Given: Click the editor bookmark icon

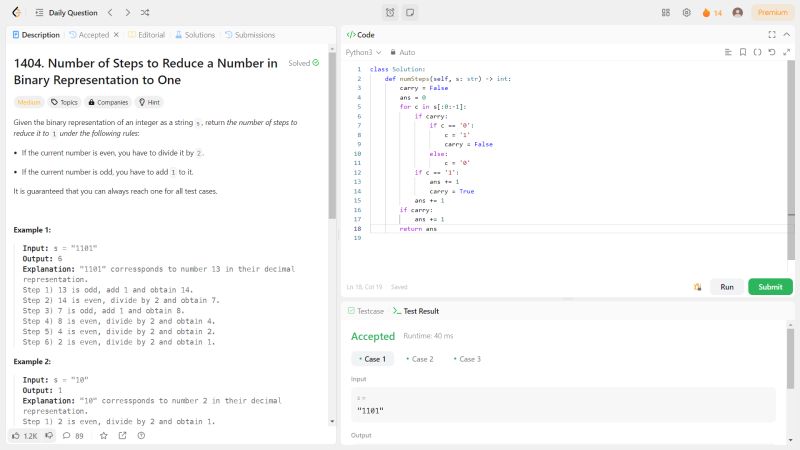Looking at the screenshot, I should tap(743, 52).
